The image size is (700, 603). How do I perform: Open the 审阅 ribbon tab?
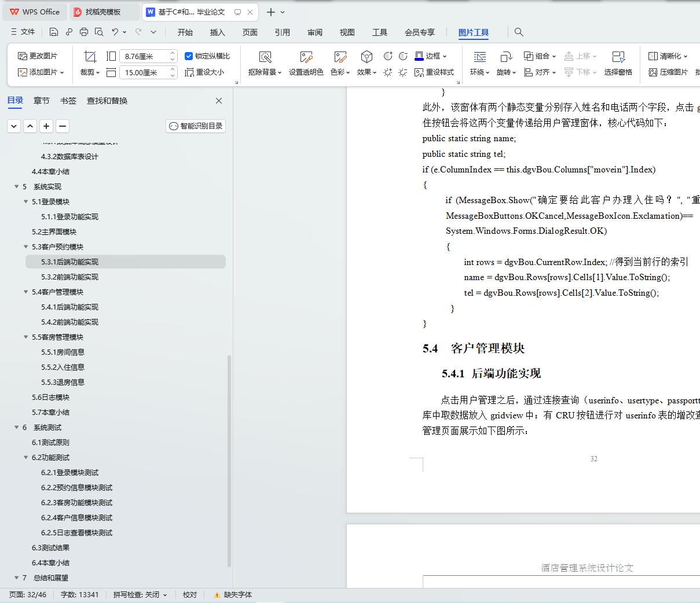point(315,32)
